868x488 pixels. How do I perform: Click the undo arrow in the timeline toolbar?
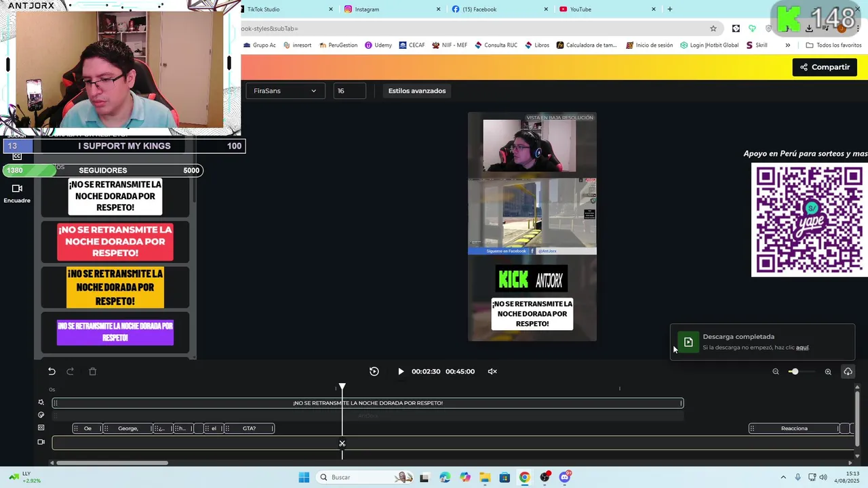pyautogui.click(x=52, y=371)
